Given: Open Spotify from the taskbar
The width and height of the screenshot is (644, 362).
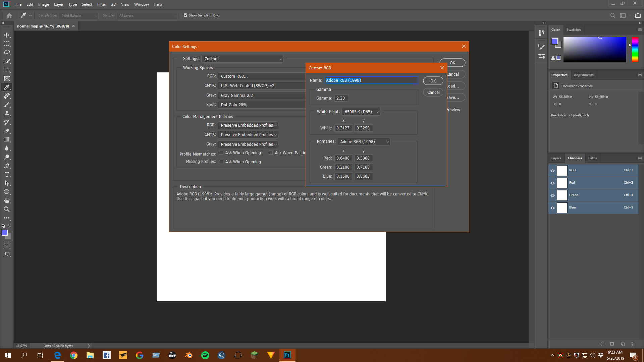Looking at the screenshot, I should [205, 355].
